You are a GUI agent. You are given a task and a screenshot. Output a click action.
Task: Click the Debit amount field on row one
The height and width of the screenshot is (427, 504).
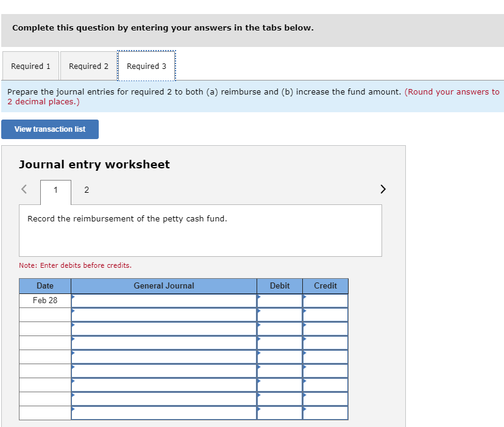279,300
